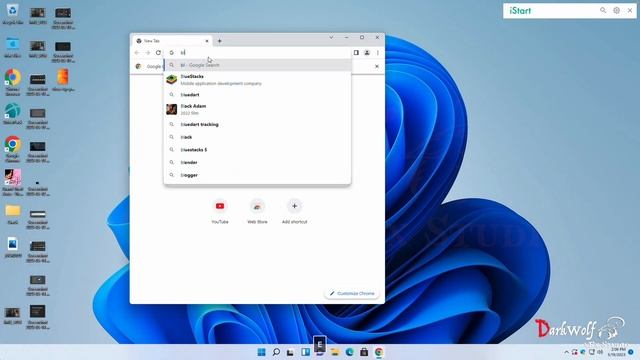640x360 pixels.
Task: Choose the Black Adam film suggestion
Action: click(257, 109)
